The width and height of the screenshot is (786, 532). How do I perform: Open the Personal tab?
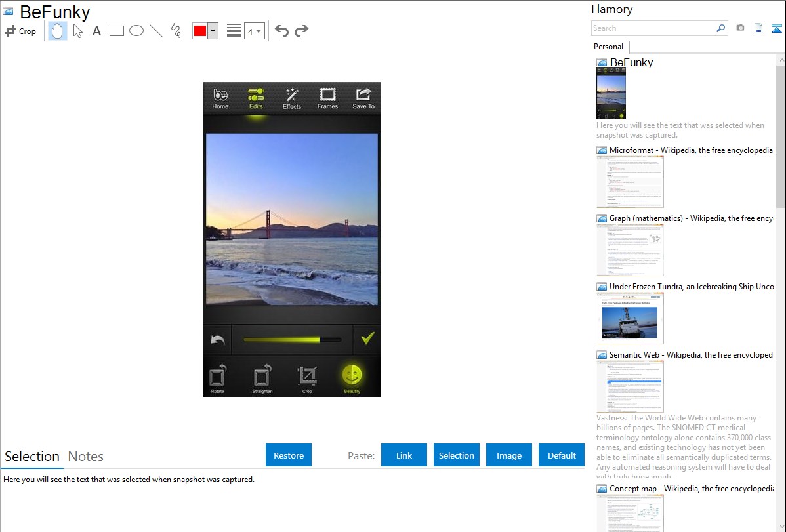pyautogui.click(x=608, y=47)
